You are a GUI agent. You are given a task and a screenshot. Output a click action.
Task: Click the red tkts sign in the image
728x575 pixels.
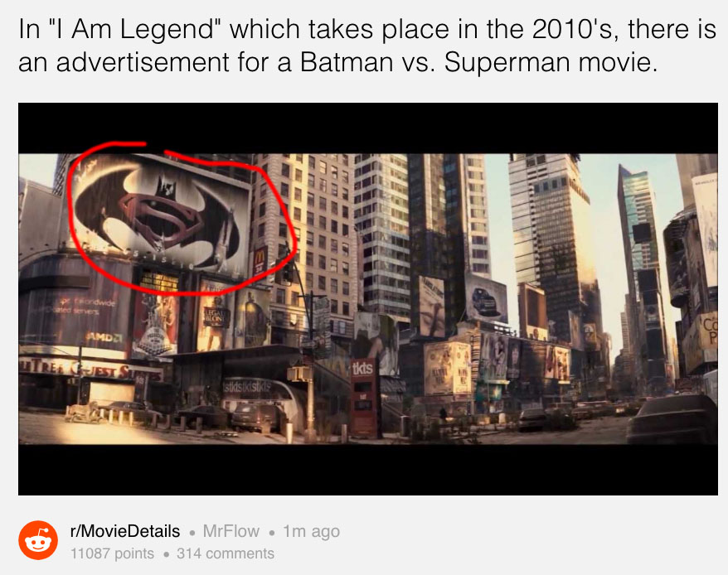pos(362,369)
